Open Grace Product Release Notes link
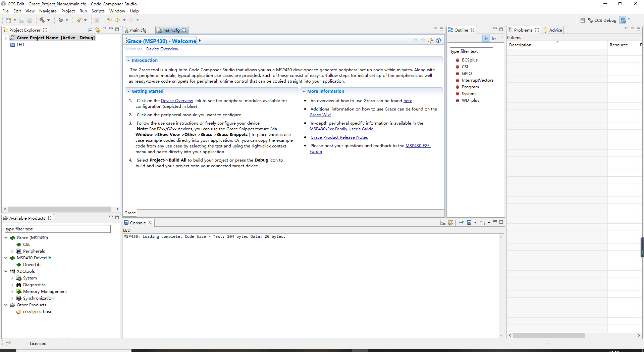The height and width of the screenshot is (352, 644). point(339,137)
